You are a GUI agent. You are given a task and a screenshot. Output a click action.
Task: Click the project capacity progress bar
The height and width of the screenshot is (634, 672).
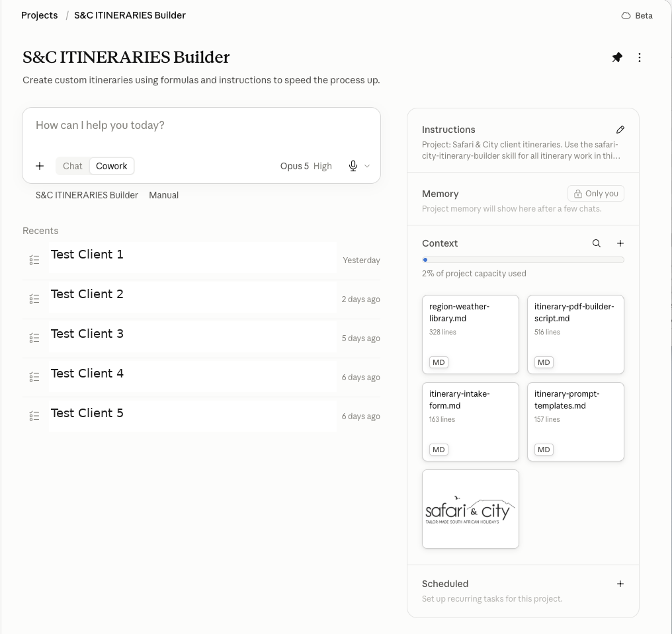(523, 260)
